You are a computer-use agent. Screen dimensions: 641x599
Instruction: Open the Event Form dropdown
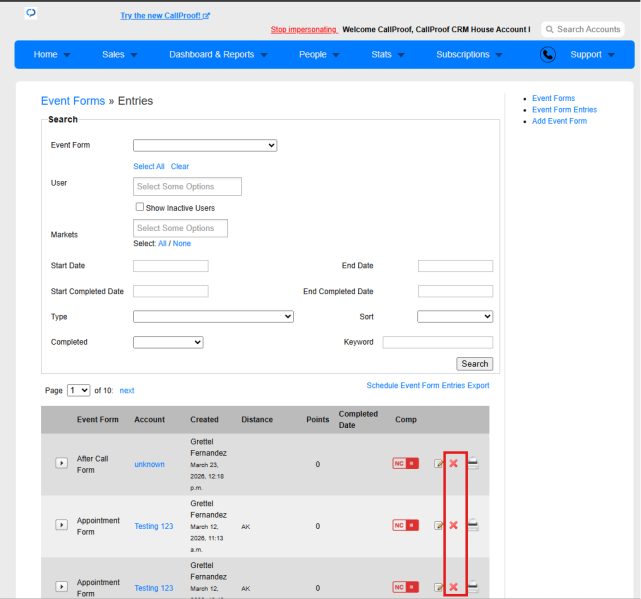pos(205,145)
